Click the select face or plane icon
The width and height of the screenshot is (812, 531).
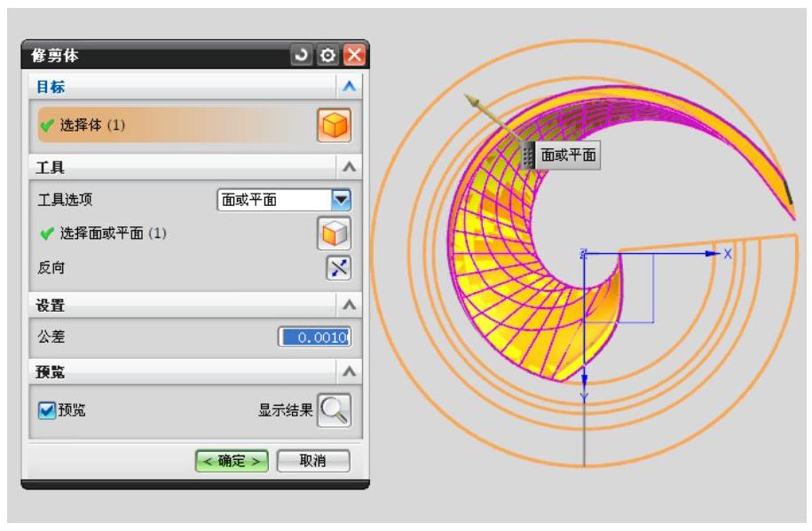pos(334,234)
